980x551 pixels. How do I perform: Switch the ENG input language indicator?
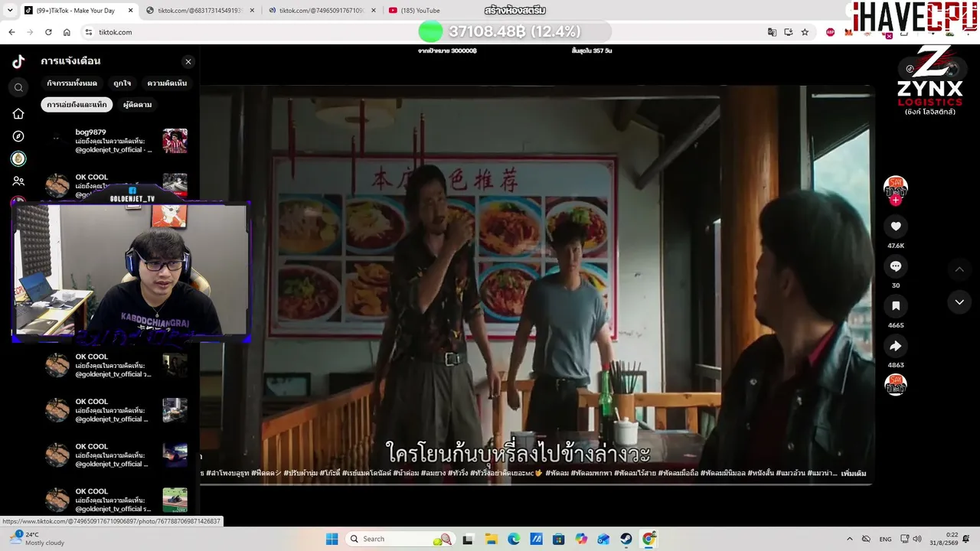(885, 539)
